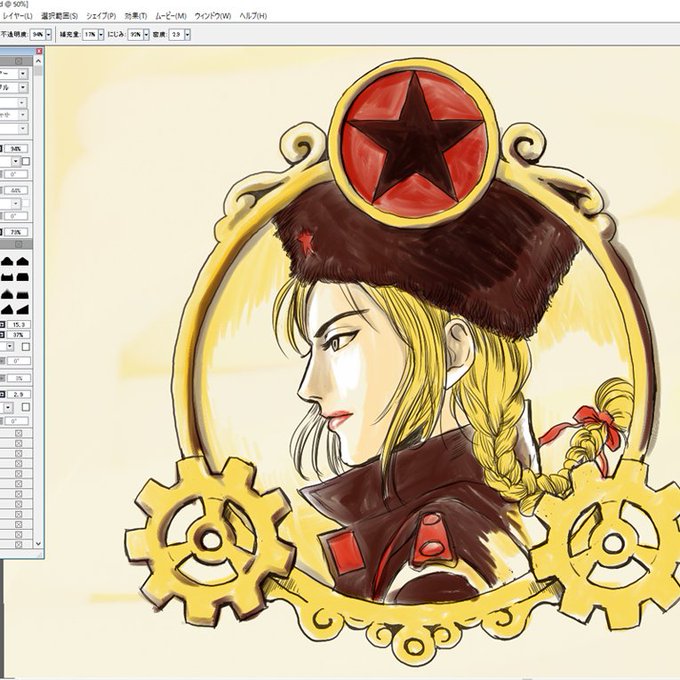Click the 密度 2.9 field in property bar
The width and height of the screenshot is (680, 680).
point(177,34)
